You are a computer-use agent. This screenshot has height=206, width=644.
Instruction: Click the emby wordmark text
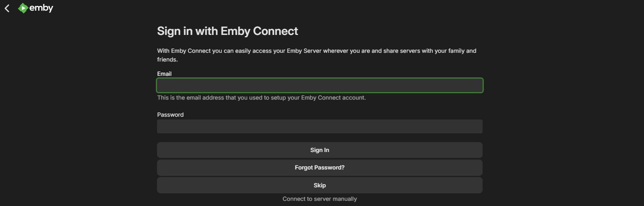pos(41,8)
